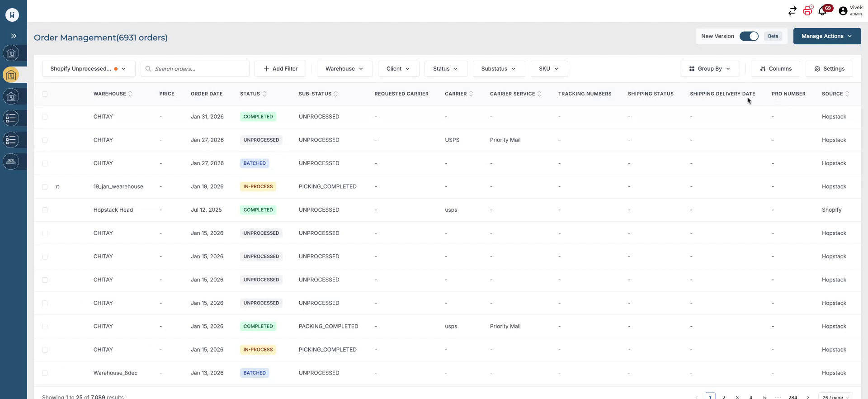Click the highlighted yellow warehouse sidebar icon
The height and width of the screenshot is (399, 868).
[11, 75]
